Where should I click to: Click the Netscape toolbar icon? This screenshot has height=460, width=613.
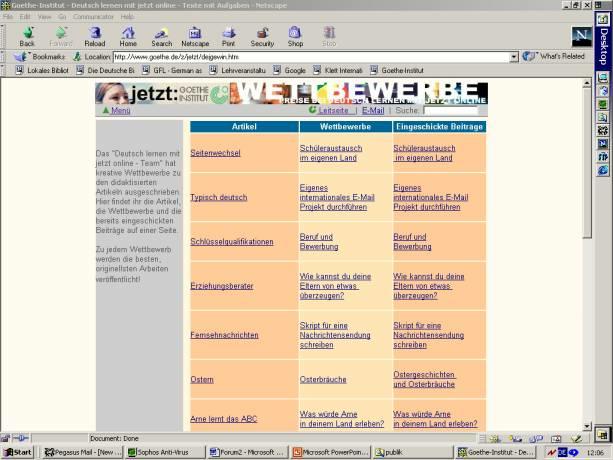click(195, 36)
